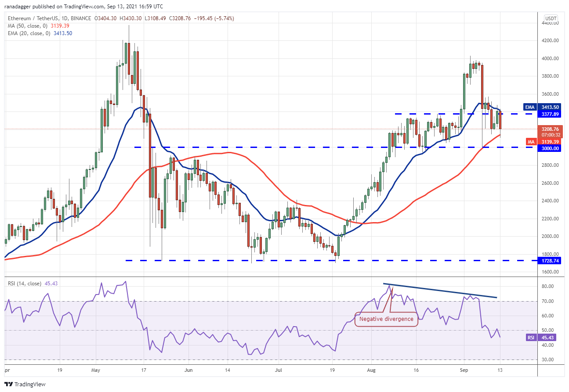569x392 pixels.
Task: Click the Sep label on the date axis
Action: click(x=464, y=370)
